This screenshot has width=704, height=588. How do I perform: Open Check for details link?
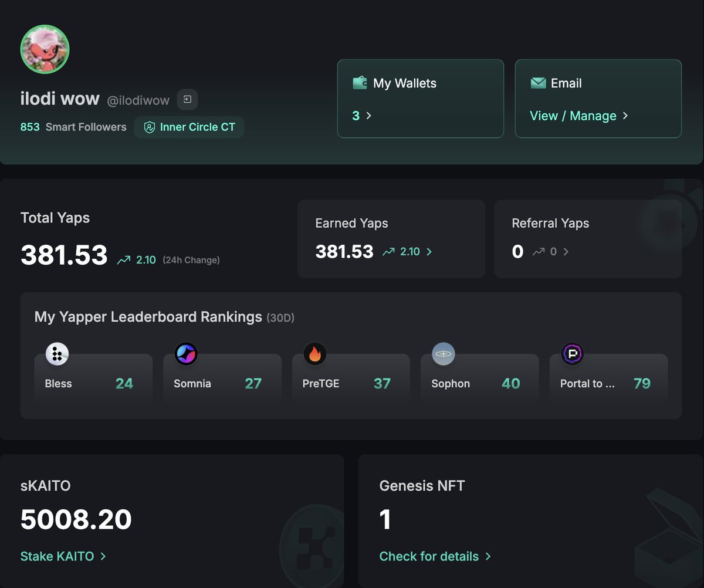[x=429, y=556]
